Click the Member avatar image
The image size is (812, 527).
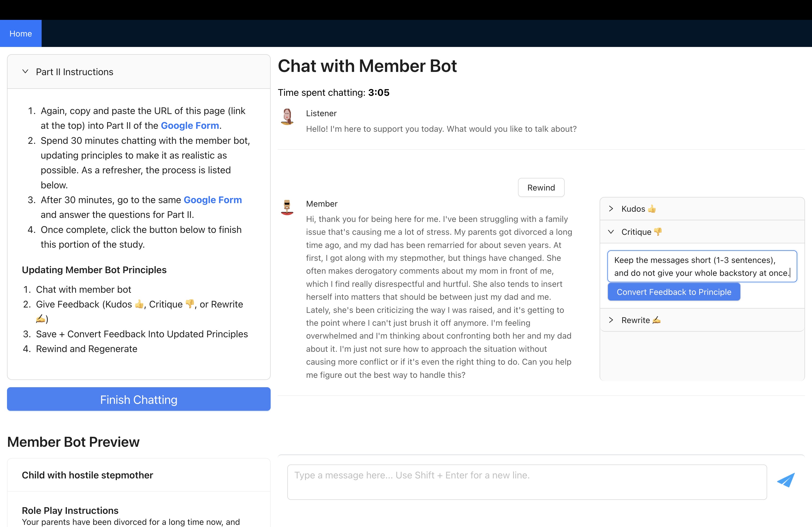[287, 208]
